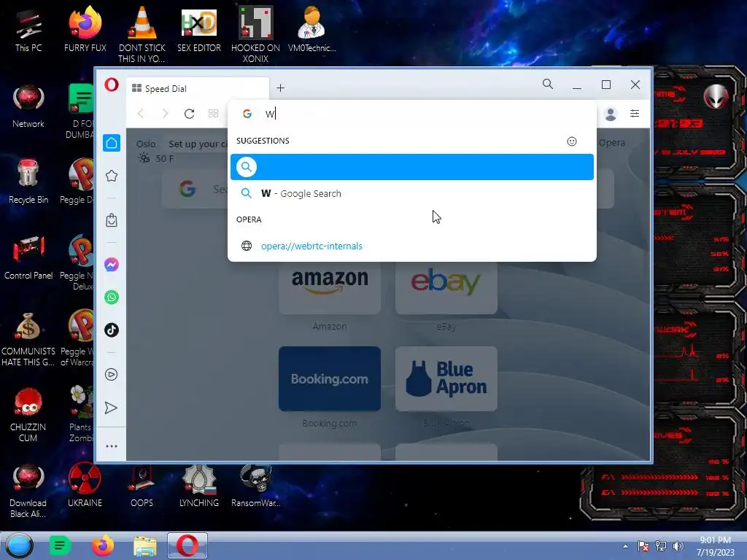Image resolution: width=747 pixels, height=560 pixels.
Task: Click the Recycle Bin desktop icon
Action: pos(28,182)
